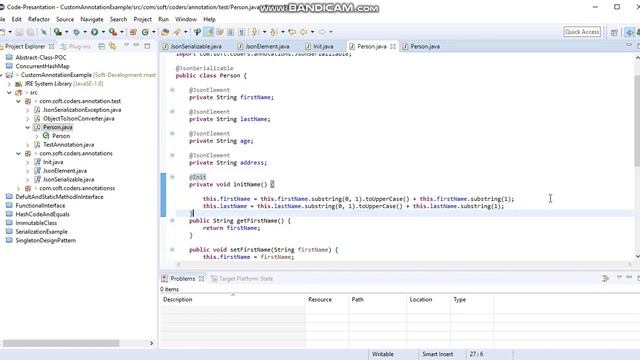
Task: Click the Search flashlight toolbar icon
Action: 177,32
